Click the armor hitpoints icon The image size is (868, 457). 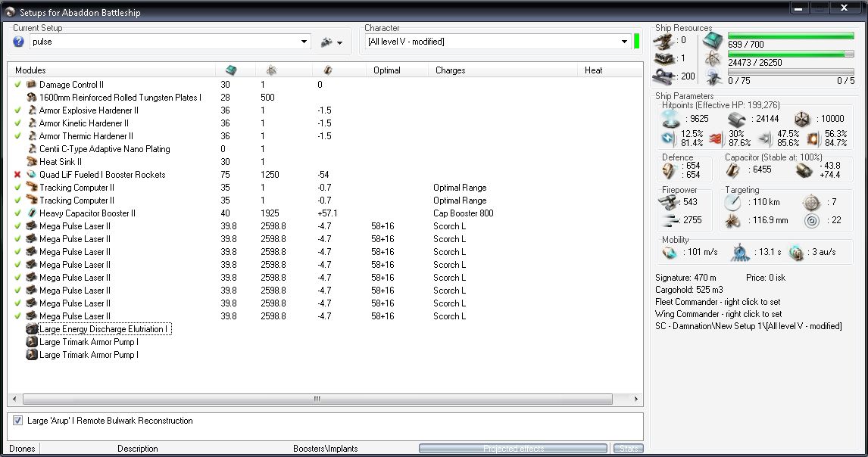point(737,119)
